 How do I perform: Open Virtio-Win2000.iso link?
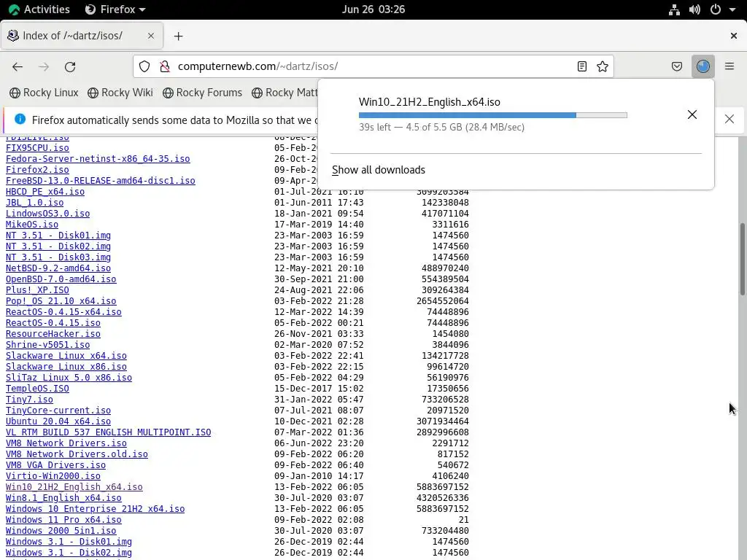pos(53,477)
